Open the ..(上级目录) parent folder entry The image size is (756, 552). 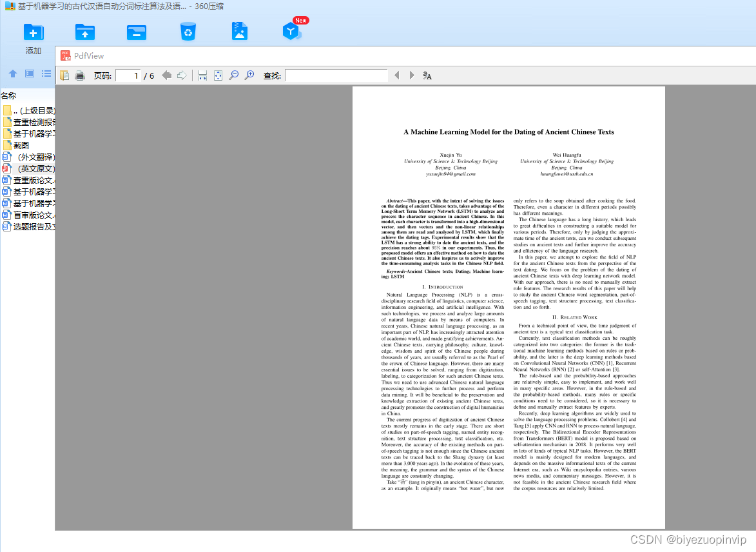(28, 110)
